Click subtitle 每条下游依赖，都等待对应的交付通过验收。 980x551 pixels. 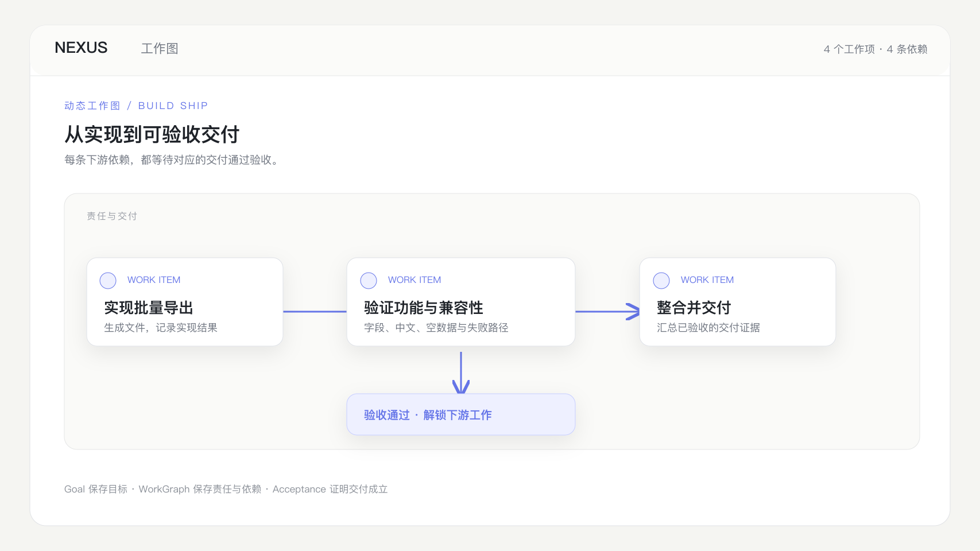tap(173, 160)
